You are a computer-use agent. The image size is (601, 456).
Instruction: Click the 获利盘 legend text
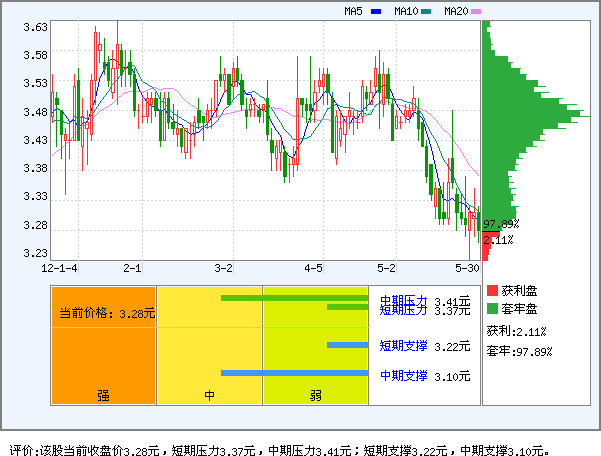(519, 291)
